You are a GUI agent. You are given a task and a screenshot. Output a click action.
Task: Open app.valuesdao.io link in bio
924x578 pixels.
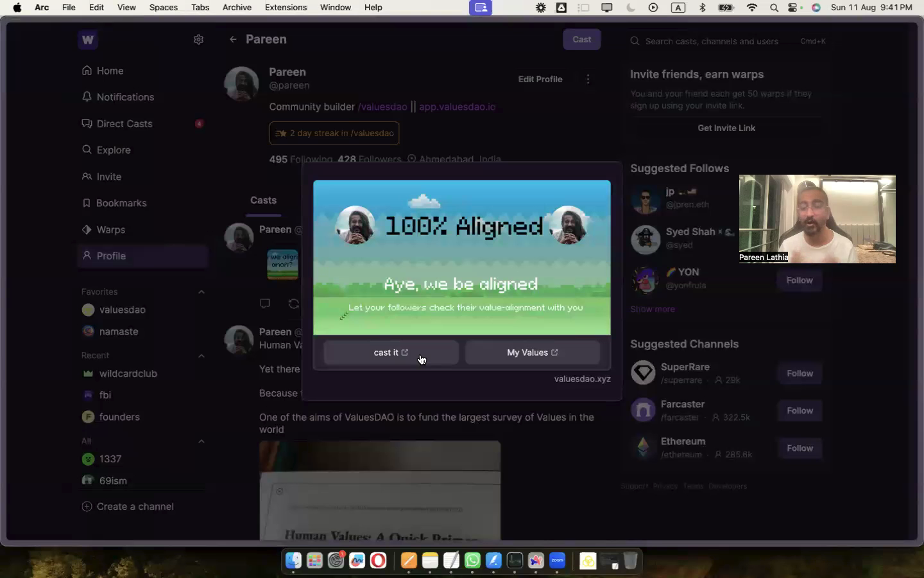coord(457,107)
